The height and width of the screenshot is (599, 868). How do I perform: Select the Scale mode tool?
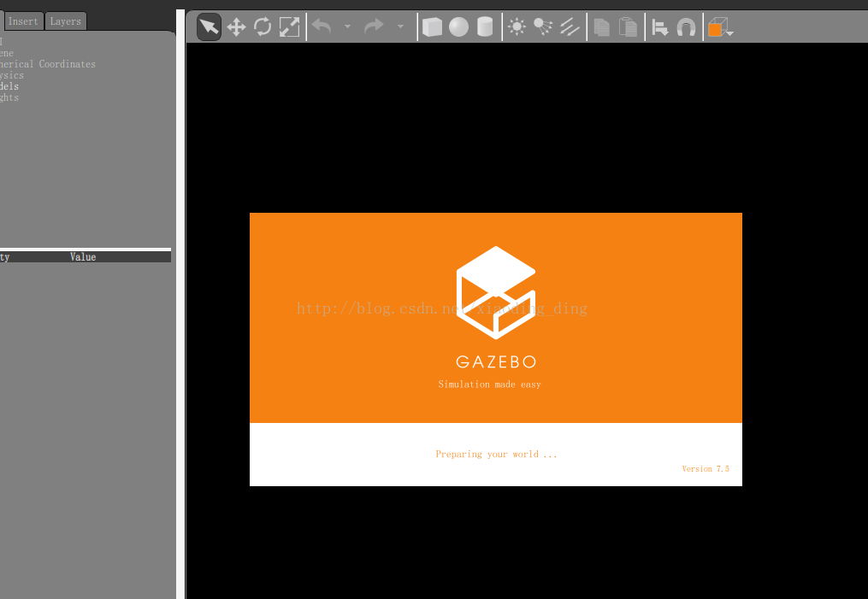pyautogui.click(x=289, y=26)
